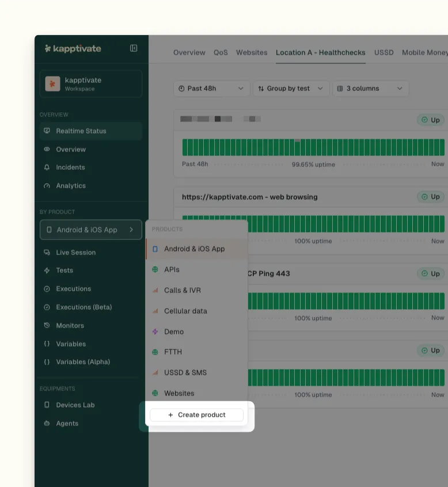This screenshot has width=448, height=487.
Task: Click the globe icon beside FTTH
Action: (155, 352)
